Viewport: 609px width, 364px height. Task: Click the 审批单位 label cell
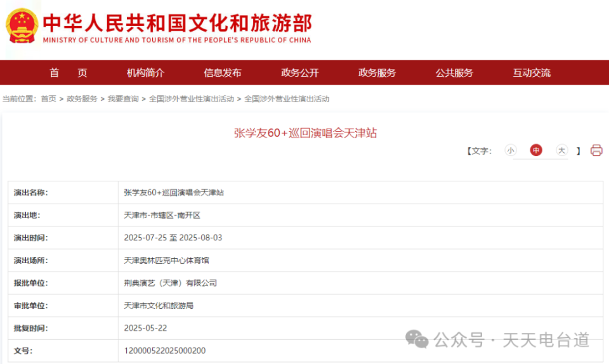[63, 306]
